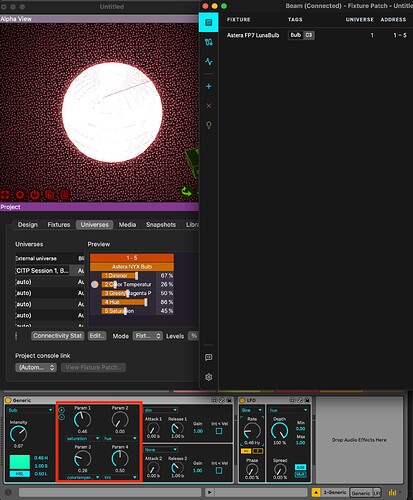Enable the first Int < Val checkbox
The image size is (413, 500).
click(219, 431)
